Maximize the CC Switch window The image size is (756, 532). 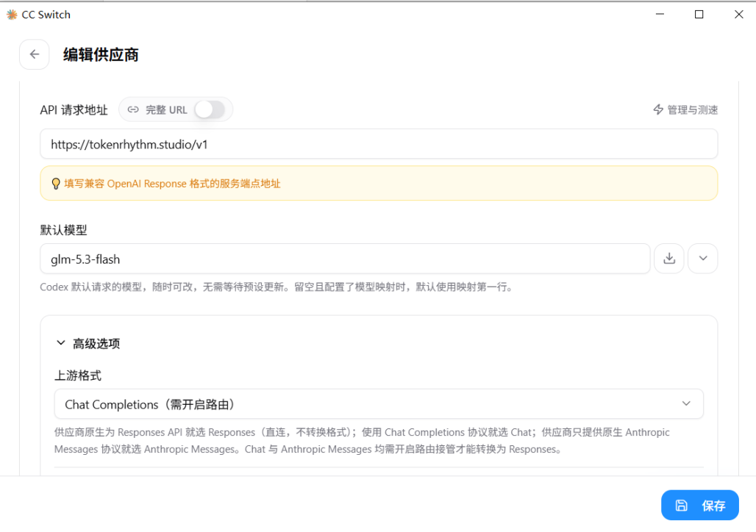pyautogui.click(x=699, y=15)
